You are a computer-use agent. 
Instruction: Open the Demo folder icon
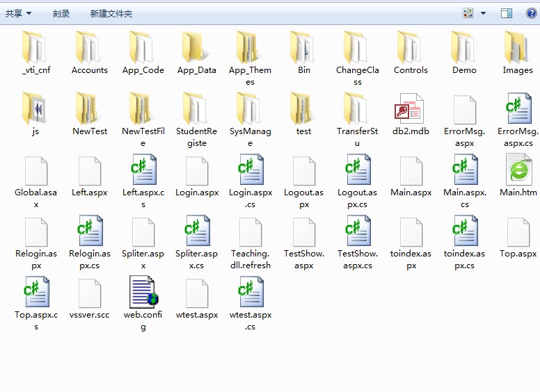click(464, 47)
